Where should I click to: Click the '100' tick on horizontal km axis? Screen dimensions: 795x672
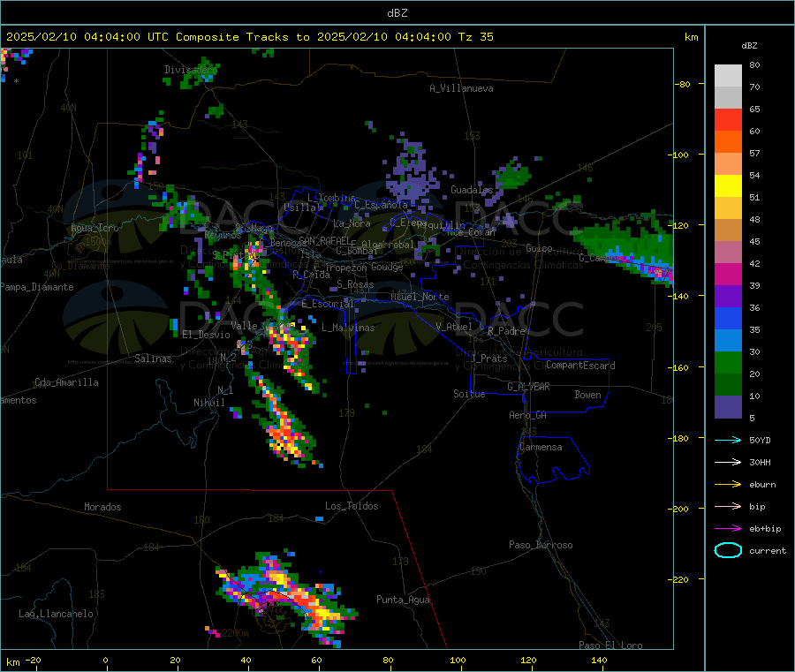[458, 660]
